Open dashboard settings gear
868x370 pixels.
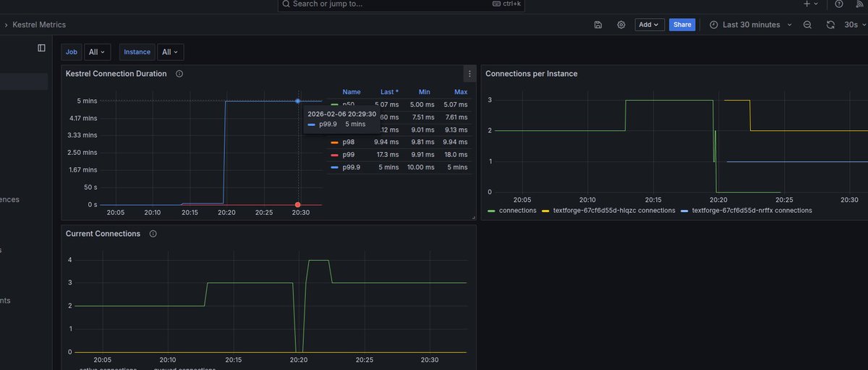(621, 25)
